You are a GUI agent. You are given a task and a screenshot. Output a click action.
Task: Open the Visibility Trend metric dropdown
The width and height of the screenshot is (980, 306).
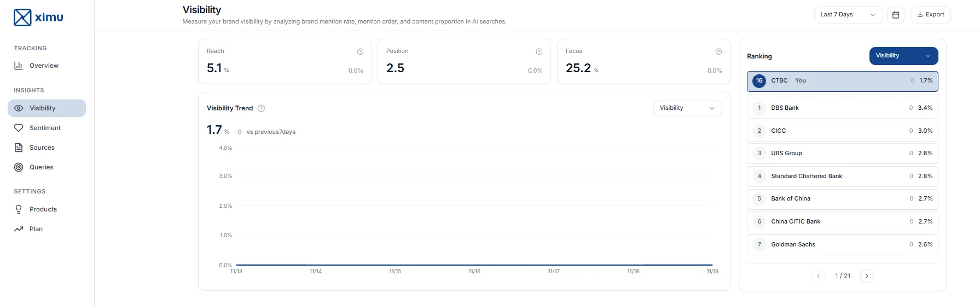pos(687,108)
